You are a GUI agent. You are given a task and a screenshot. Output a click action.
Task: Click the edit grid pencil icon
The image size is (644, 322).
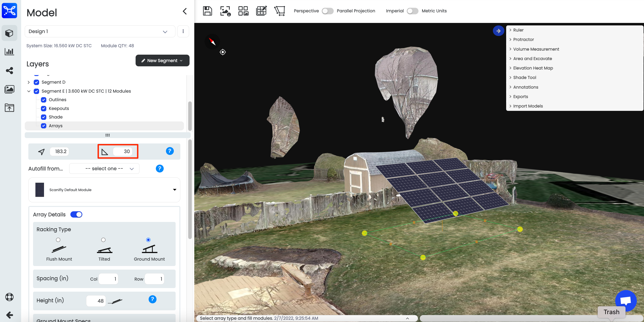(x=262, y=11)
